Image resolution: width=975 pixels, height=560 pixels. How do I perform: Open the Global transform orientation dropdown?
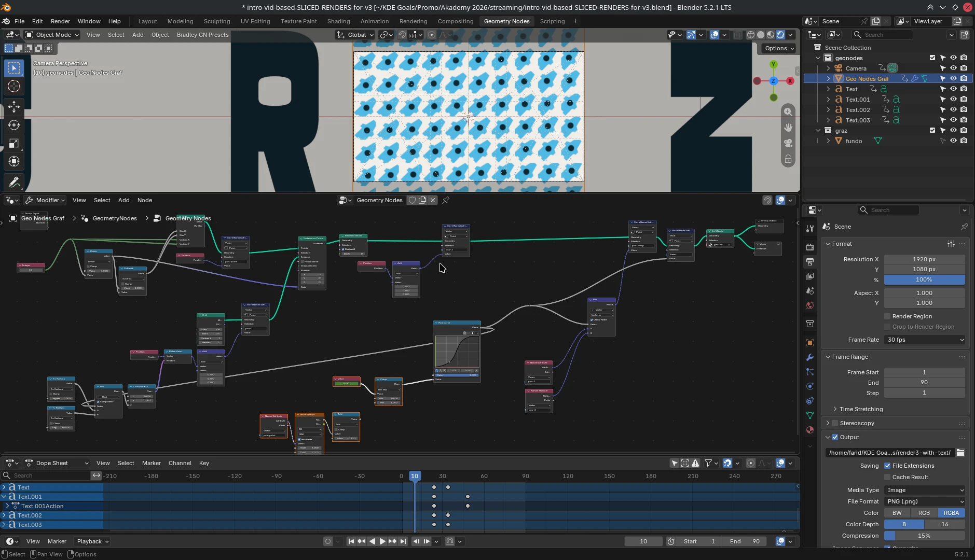click(355, 35)
